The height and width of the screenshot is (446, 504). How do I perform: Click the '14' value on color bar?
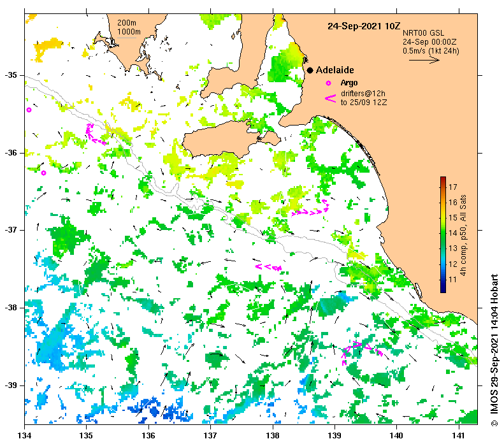pyautogui.click(x=452, y=233)
